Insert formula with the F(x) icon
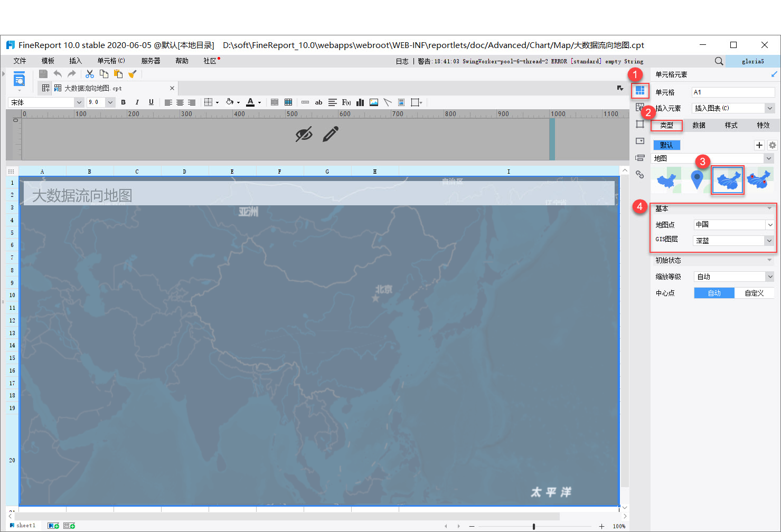 [346, 102]
